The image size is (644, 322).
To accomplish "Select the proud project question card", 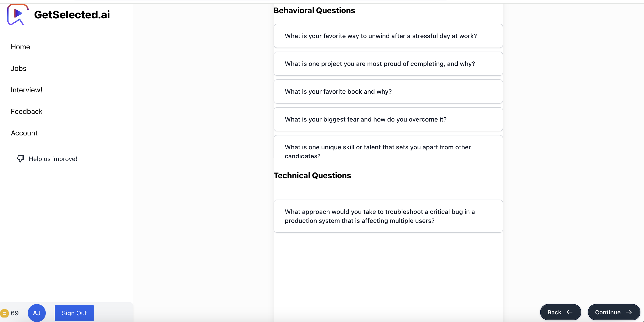I will point(388,64).
